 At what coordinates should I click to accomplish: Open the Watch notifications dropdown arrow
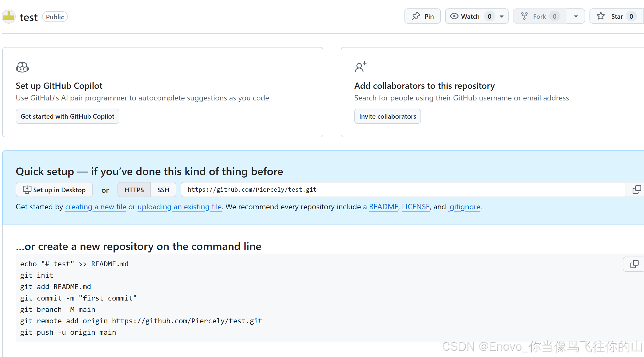pyautogui.click(x=502, y=17)
